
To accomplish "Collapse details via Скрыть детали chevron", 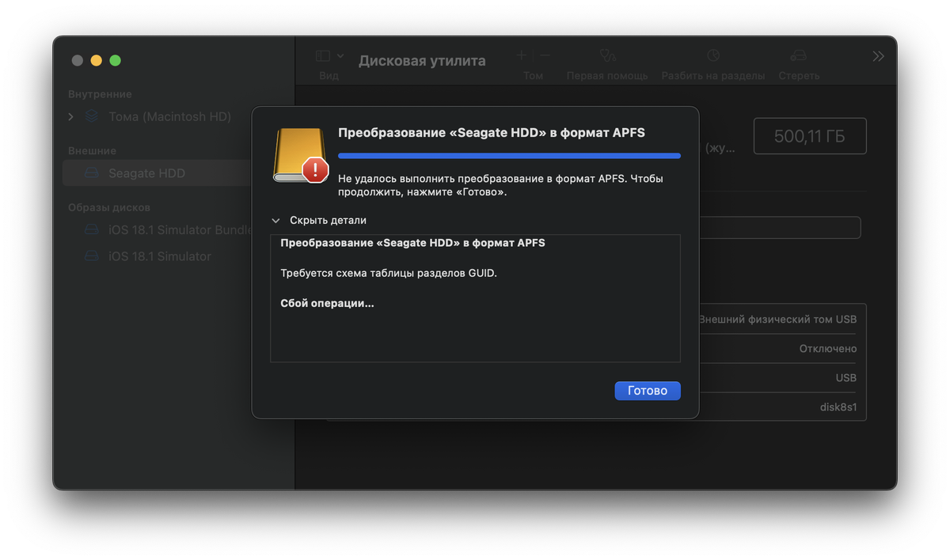I will tap(275, 221).
